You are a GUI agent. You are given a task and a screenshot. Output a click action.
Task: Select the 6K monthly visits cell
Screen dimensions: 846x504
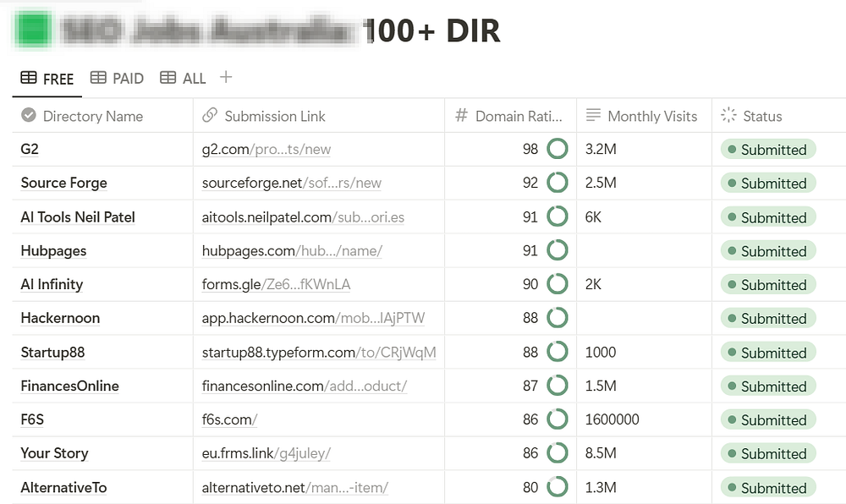[x=644, y=217]
